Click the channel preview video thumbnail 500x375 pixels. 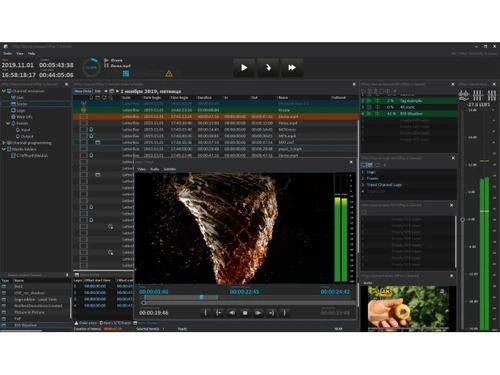click(408, 308)
